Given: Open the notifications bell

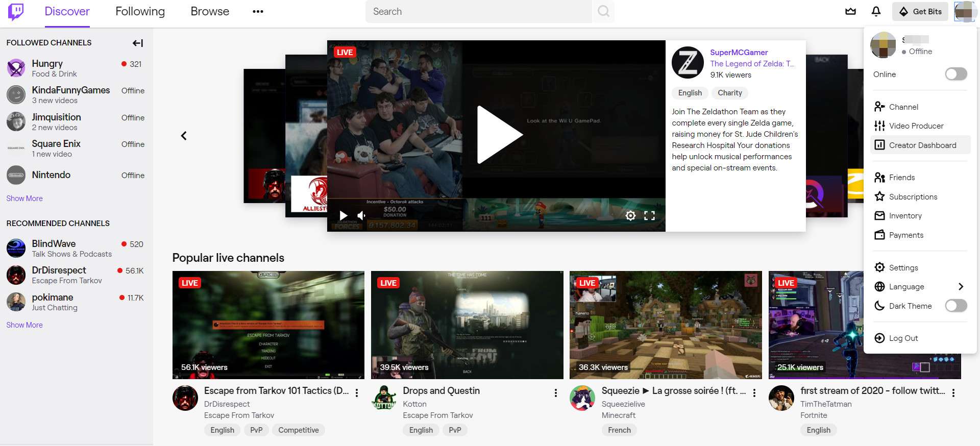Looking at the screenshot, I should [x=876, y=11].
